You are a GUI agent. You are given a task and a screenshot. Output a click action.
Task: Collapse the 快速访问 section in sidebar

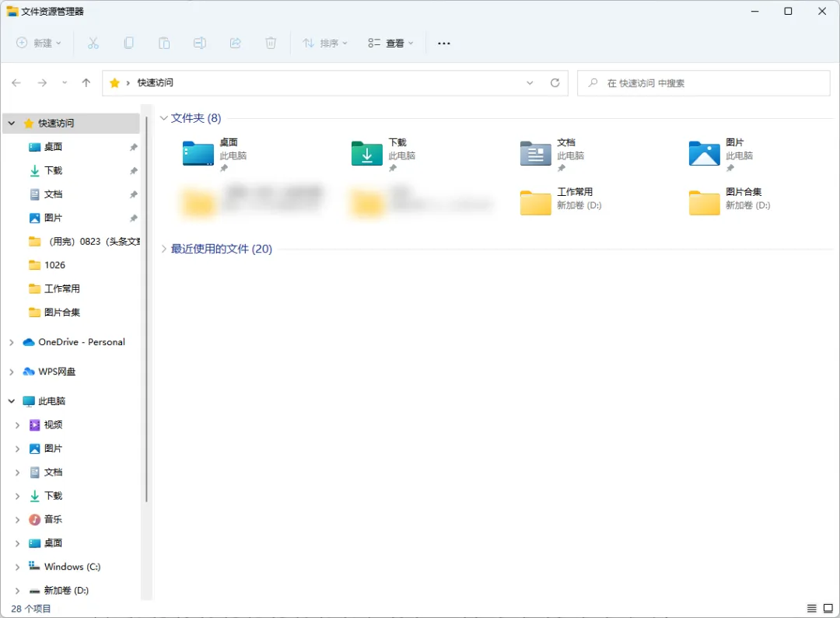point(11,123)
